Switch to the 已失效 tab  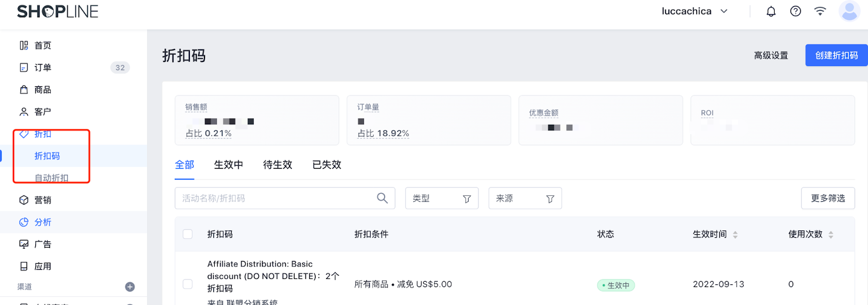click(x=327, y=165)
